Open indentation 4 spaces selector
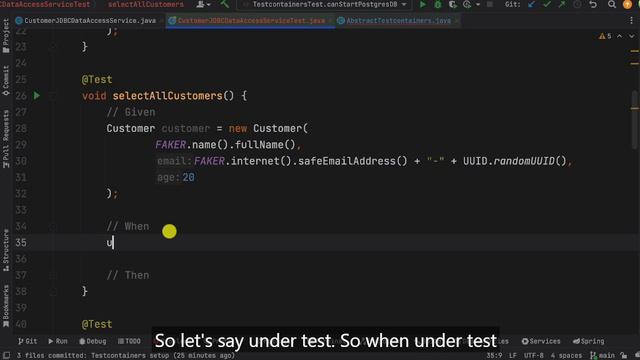This screenshot has width=640, height=360. pyautogui.click(x=566, y=356)
